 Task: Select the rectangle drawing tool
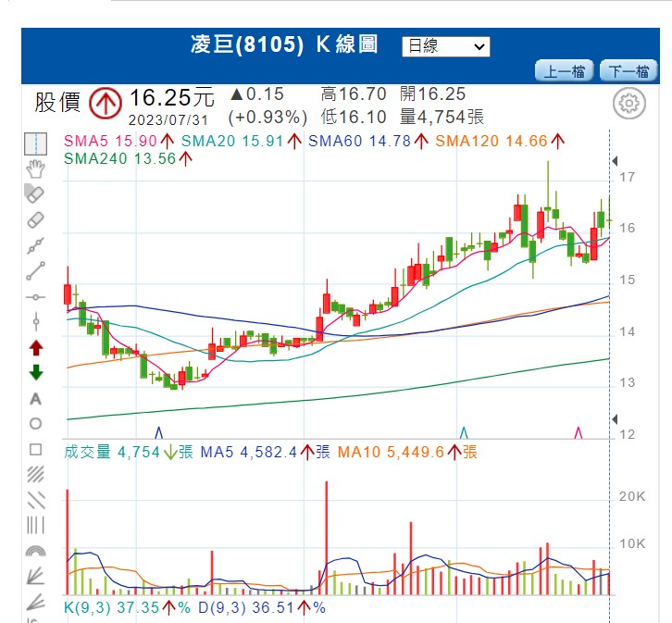pos(35,450)
